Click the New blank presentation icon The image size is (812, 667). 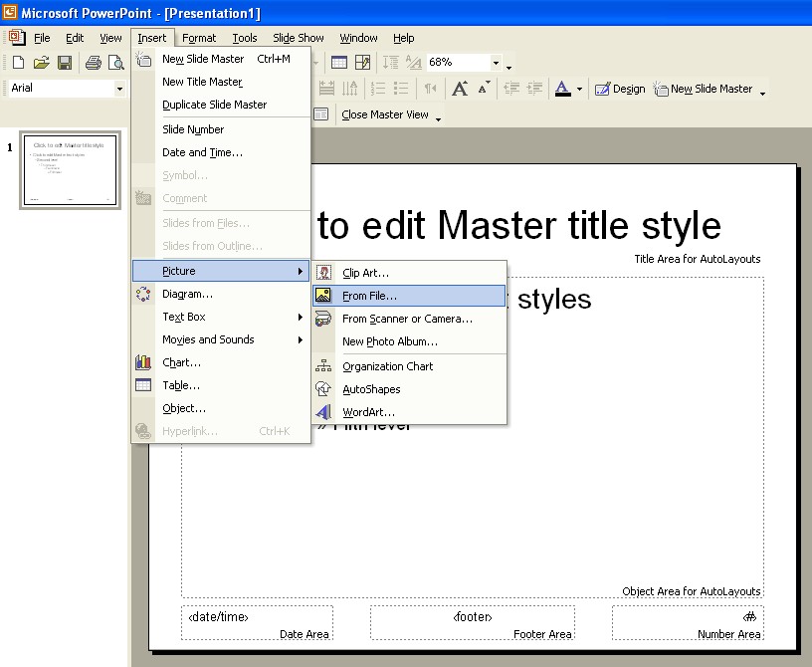pyautogui.click(x=18, y=63)
